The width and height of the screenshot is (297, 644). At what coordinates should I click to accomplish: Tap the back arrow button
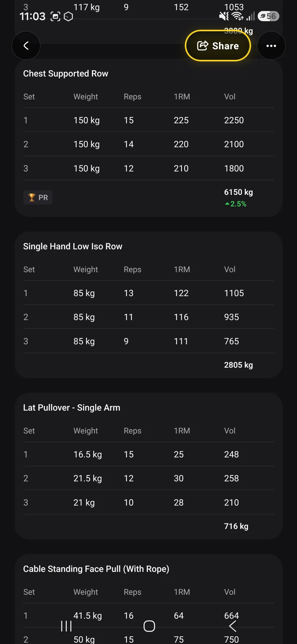[x=26, y=46]
